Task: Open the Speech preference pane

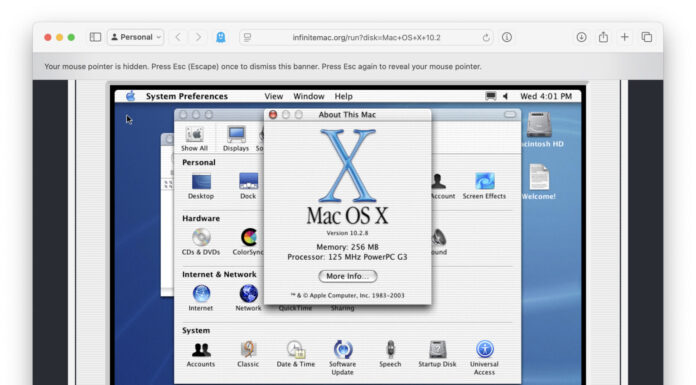Action: click(390, 354)
